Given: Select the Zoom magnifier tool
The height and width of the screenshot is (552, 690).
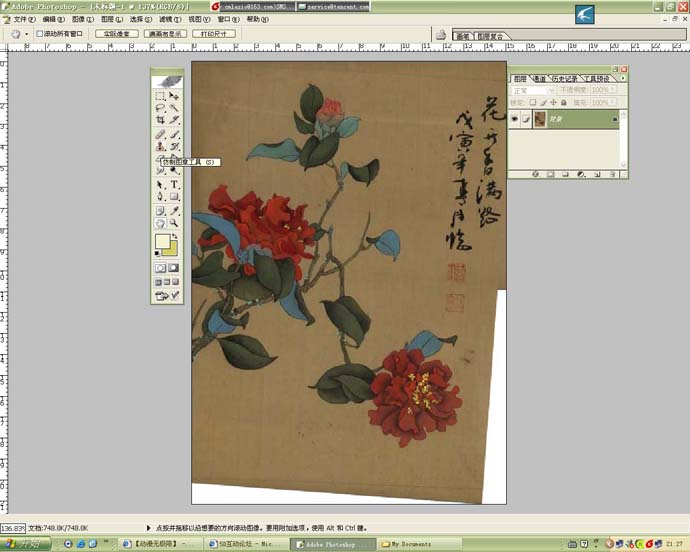Looking at the screenshot, I should (x=174, y=223).
